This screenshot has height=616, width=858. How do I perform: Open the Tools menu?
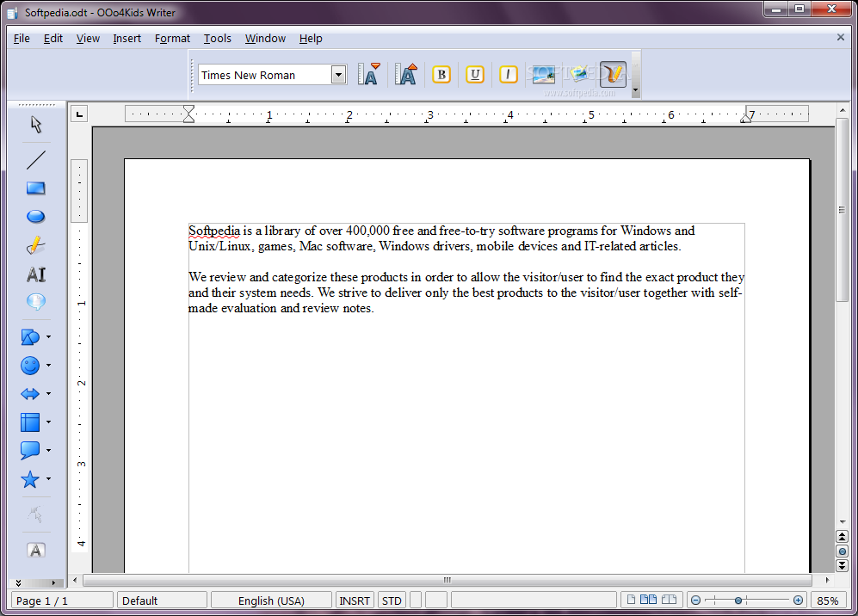pyautogui.click(x=217, y=39)
